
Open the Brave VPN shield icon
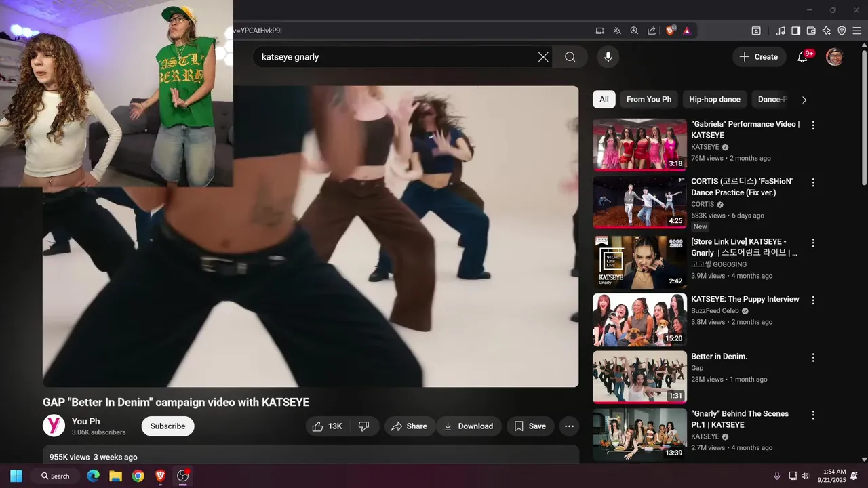842,30
